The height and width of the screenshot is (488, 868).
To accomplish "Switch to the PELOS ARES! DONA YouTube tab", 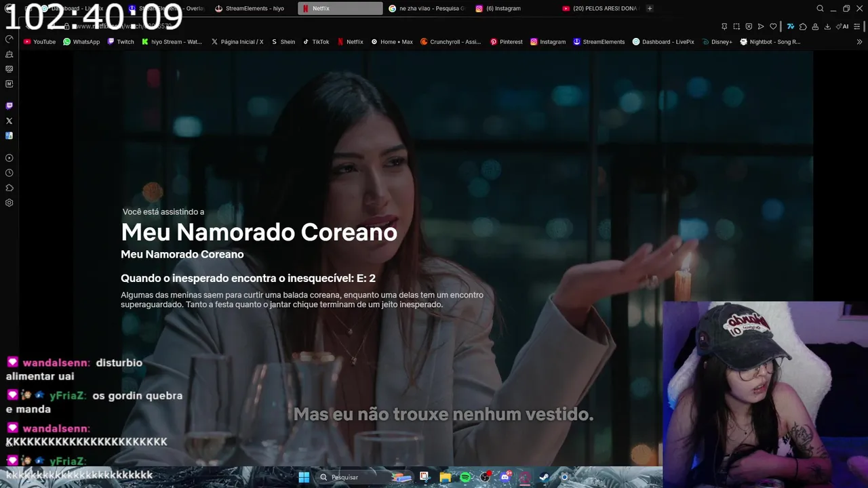I will tap(600, 8).
